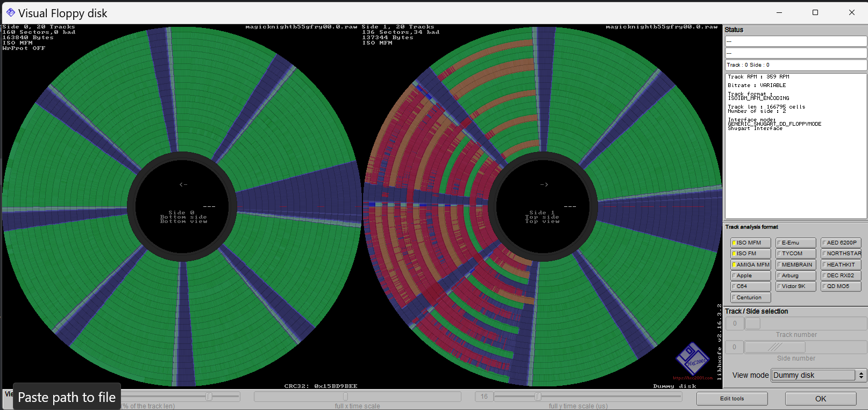The image size is (868, 410).
Task: Check the E-Emu format option
Action: click(795, 243)
